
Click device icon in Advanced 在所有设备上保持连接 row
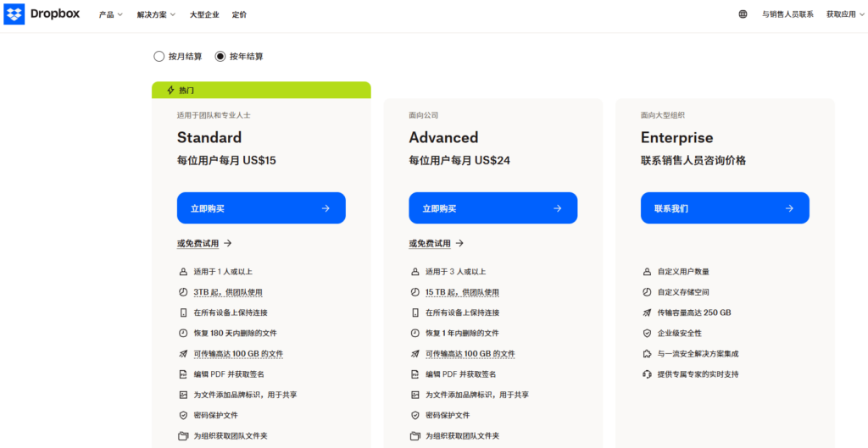[415, 312]
